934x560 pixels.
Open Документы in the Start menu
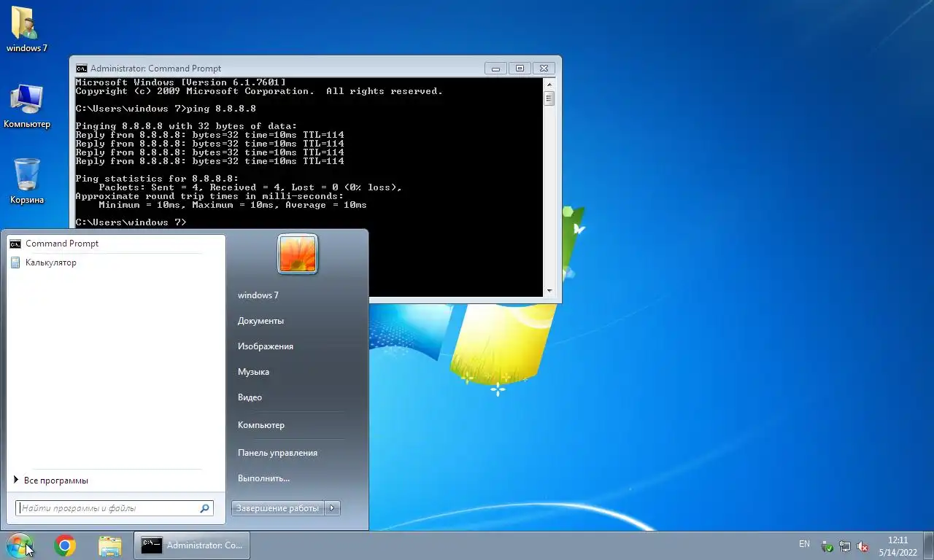[260, 321]
